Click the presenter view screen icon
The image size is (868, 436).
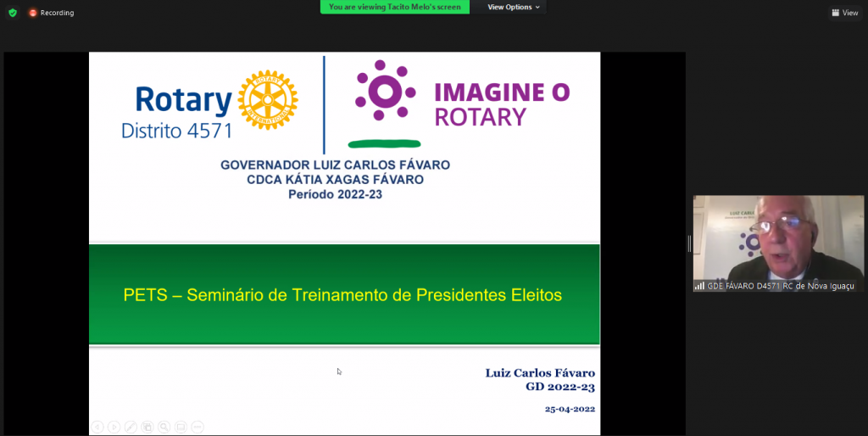pyautogui.click(x=181, y=427)
